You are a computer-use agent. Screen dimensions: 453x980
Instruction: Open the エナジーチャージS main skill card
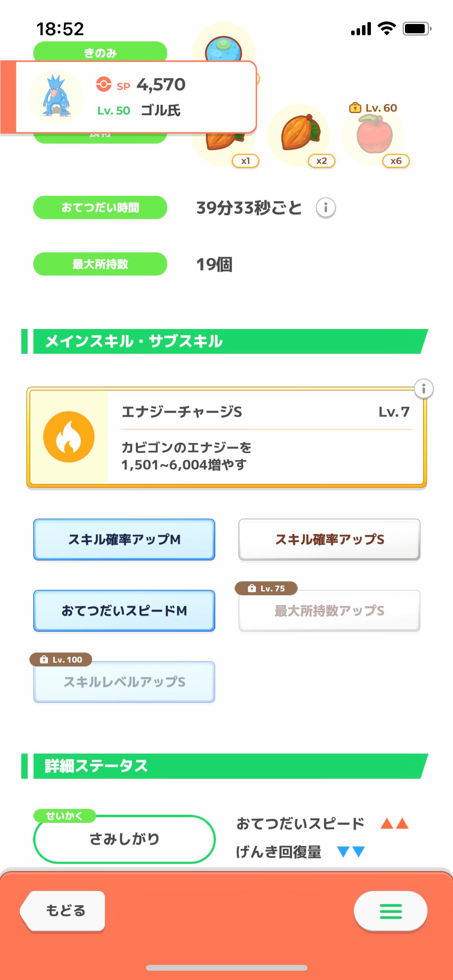coord(265,437)
